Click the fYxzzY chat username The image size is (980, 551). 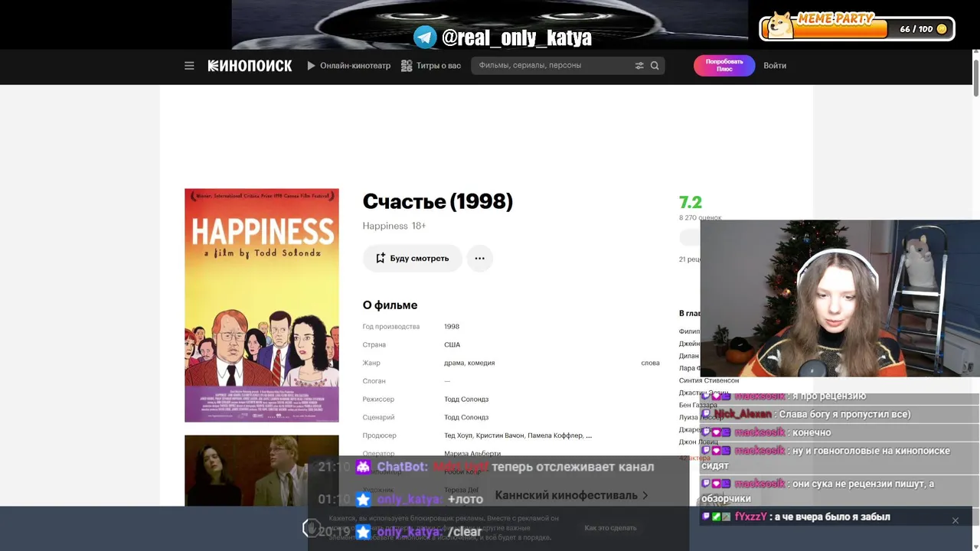(750, 517)
